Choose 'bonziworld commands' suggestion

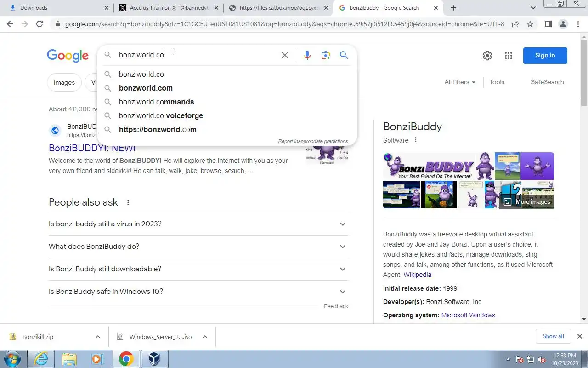[227, 102]
